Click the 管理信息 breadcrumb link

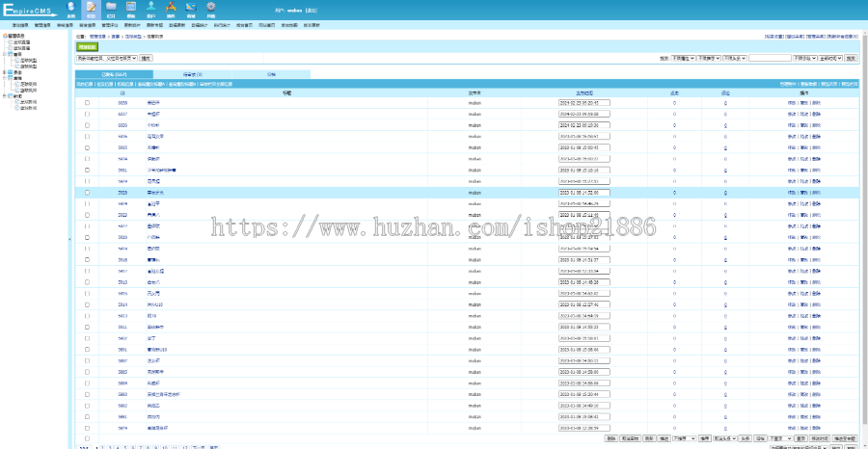pos(96,36)
